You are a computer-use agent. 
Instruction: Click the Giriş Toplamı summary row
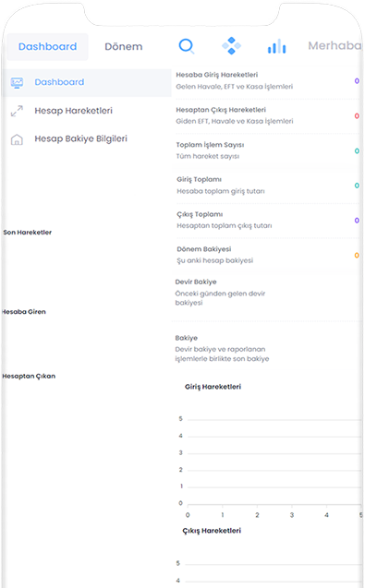click(x=266, y=186)
